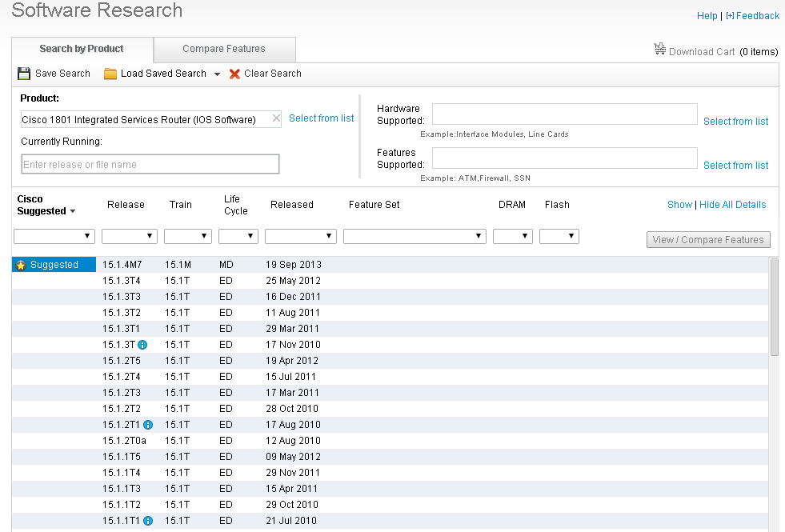Open the DRAM filter dropdown
Screen dimensions: 785x532
click(513, 236)
